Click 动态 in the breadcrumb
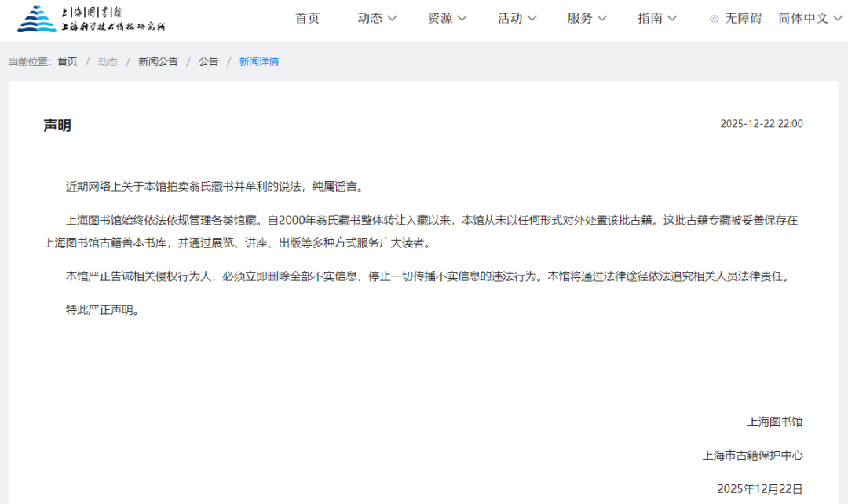The image size is (848, 504). (x=108, y=62)
